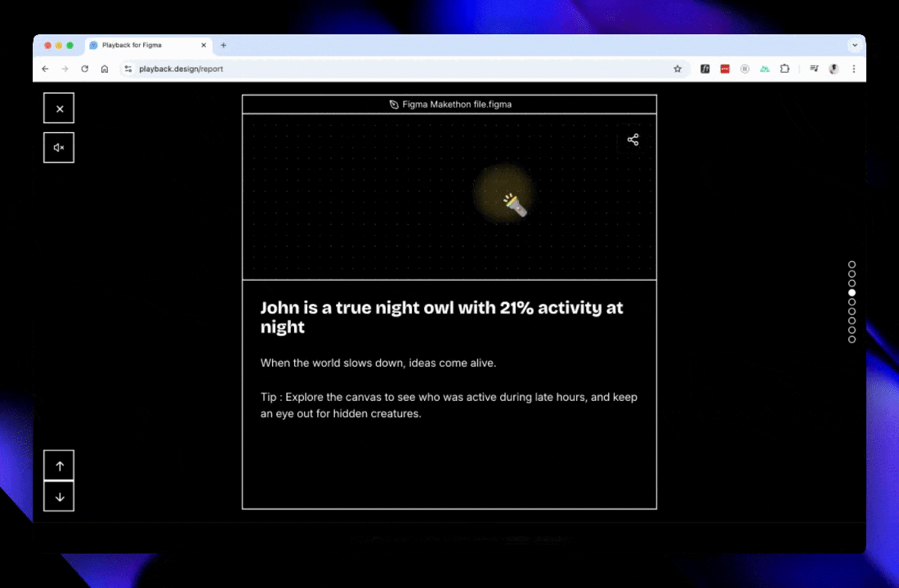The width and height of the screenshot is (899, 588).
Task: Click the down arrow to view next slide
Action: (58, 496)
